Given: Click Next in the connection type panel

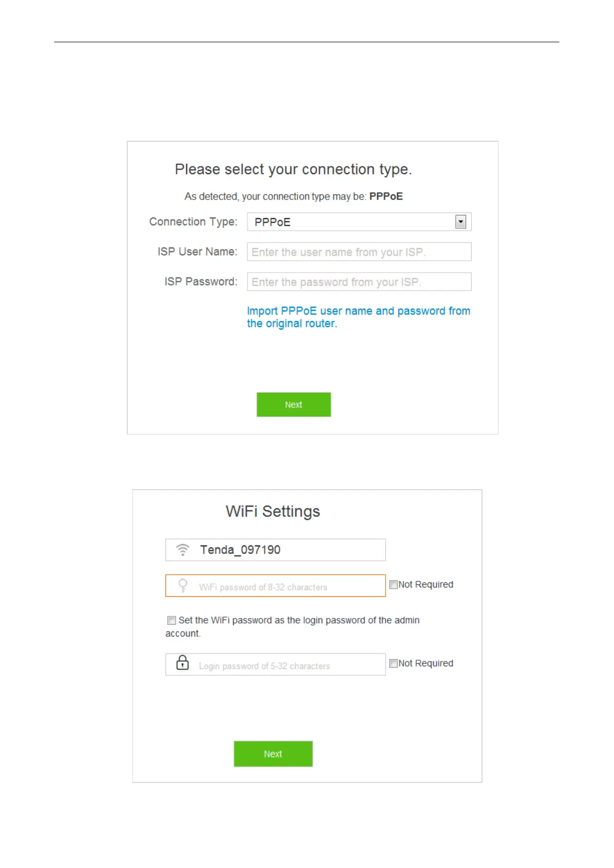Looking at the screenshot, I should click(x=294, y=405).
